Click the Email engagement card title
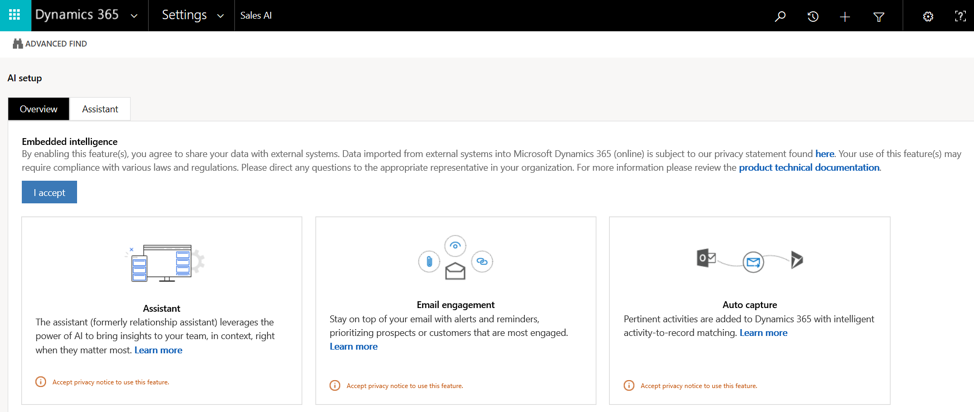This screenshot has height=412, width=974. (x=456, y=304)
